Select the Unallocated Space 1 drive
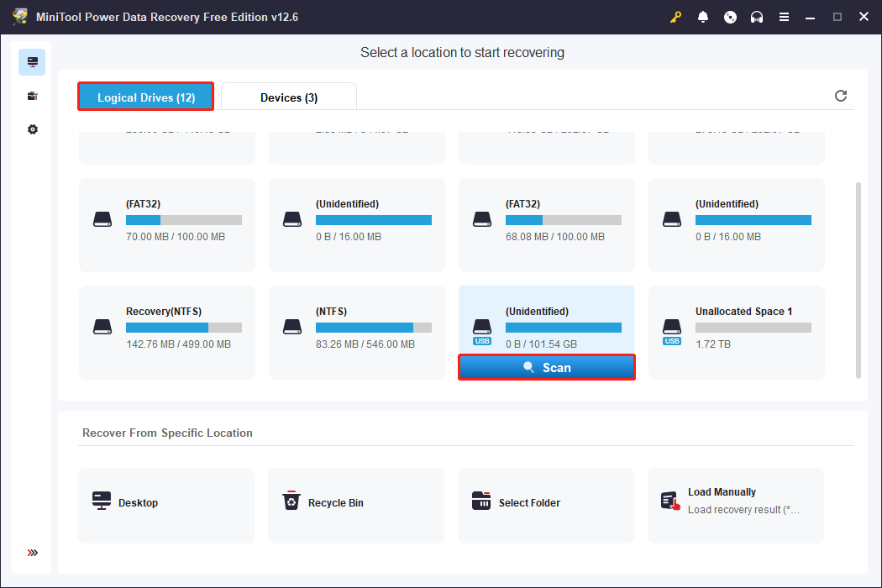The image size is (882, 588). [737, 332]
